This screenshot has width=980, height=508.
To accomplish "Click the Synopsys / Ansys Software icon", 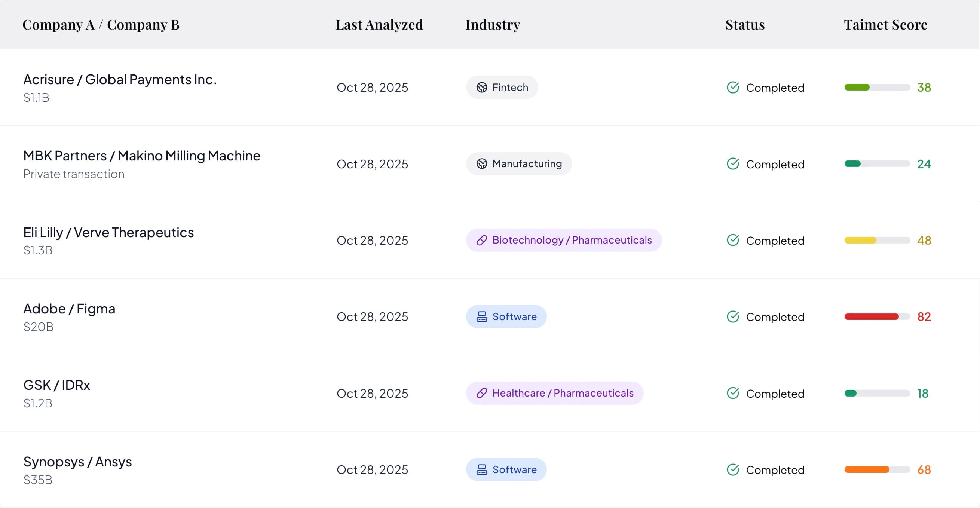I will (482, 470).
